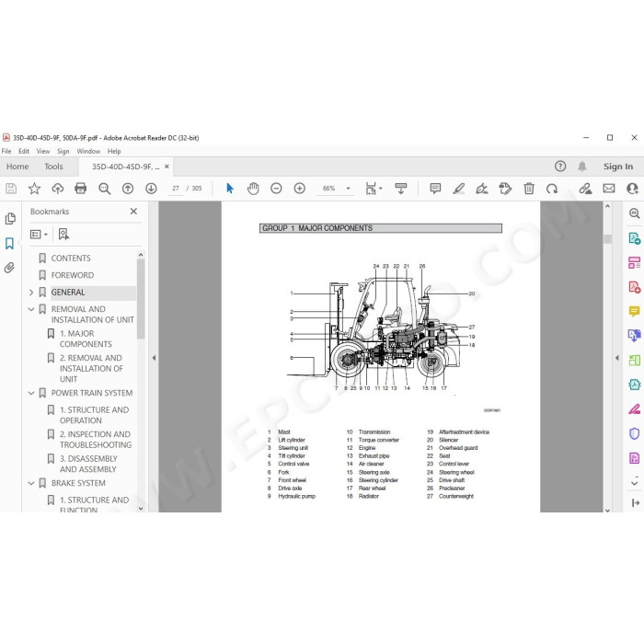Click the zoom percentage field
644x644 pixels.
pyautogui.click(x=329, y=189)
